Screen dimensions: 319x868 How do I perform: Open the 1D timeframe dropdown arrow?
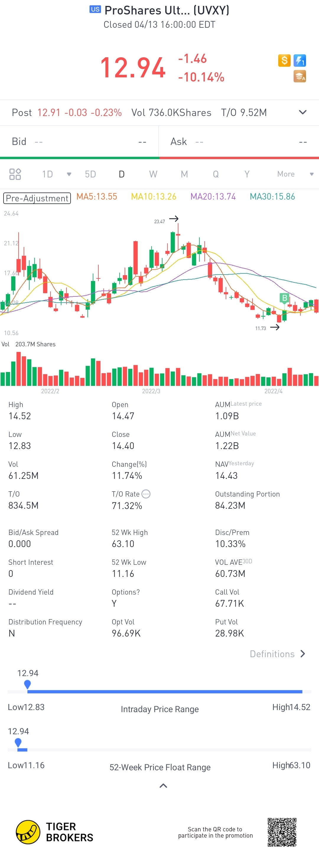pos(69,174)
